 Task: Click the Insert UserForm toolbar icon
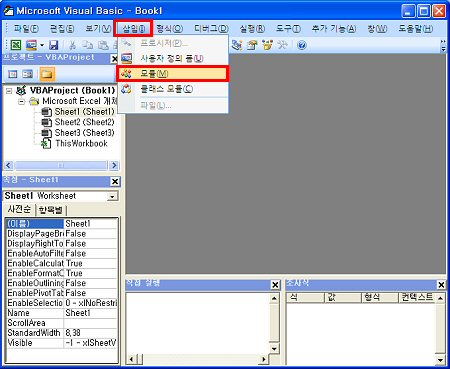coord(31,45)
